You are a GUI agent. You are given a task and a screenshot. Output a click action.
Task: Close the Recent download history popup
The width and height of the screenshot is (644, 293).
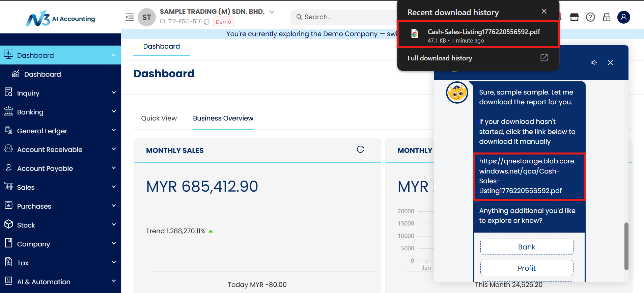point(544,11)
